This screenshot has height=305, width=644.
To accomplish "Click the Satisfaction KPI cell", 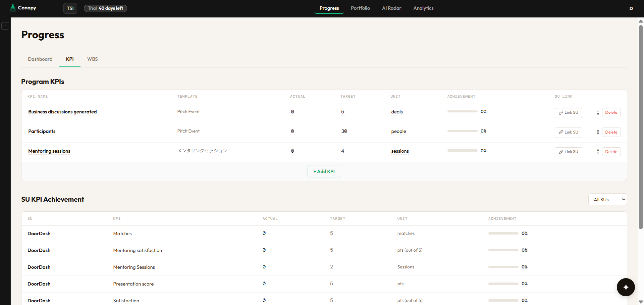I will tap(126, 301).
